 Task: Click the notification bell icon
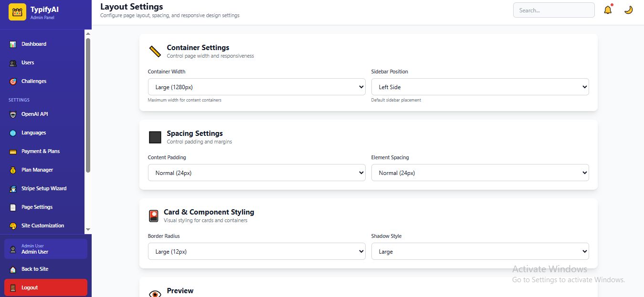[x=608, y=10]
